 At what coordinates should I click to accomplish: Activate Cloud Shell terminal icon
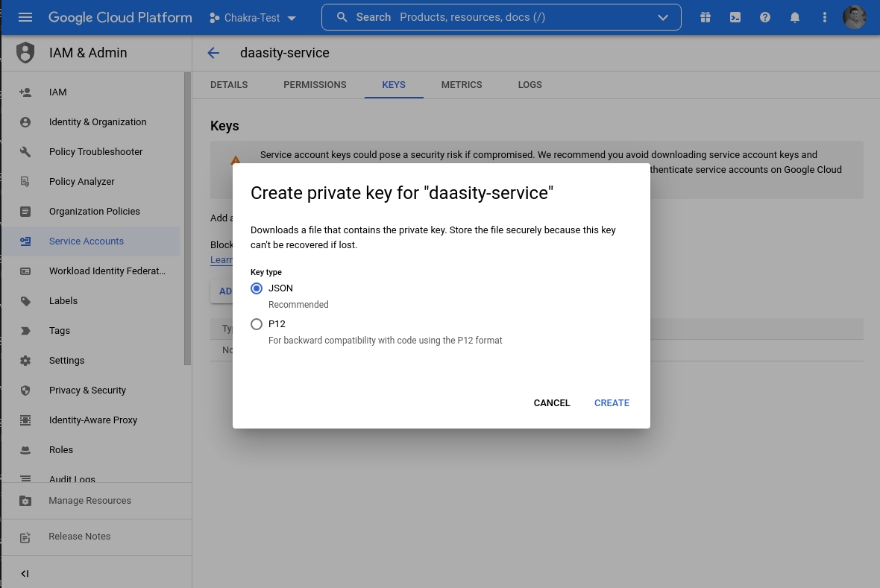click(735, 17)
